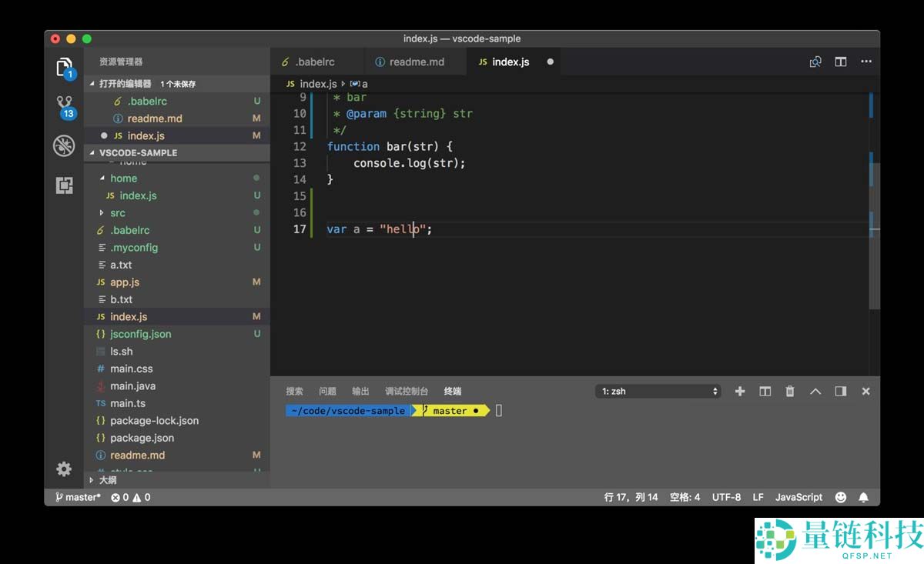Open the Debug view icon
This screenshot has width=924, height=564.
coord(64,145)
